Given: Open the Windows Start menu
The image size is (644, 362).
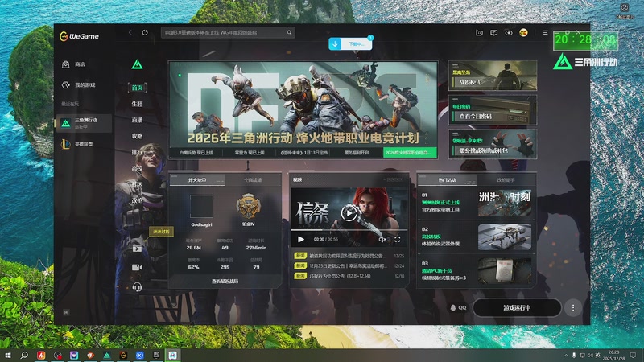Looking at the screenshot, I should tap(7, 355).
